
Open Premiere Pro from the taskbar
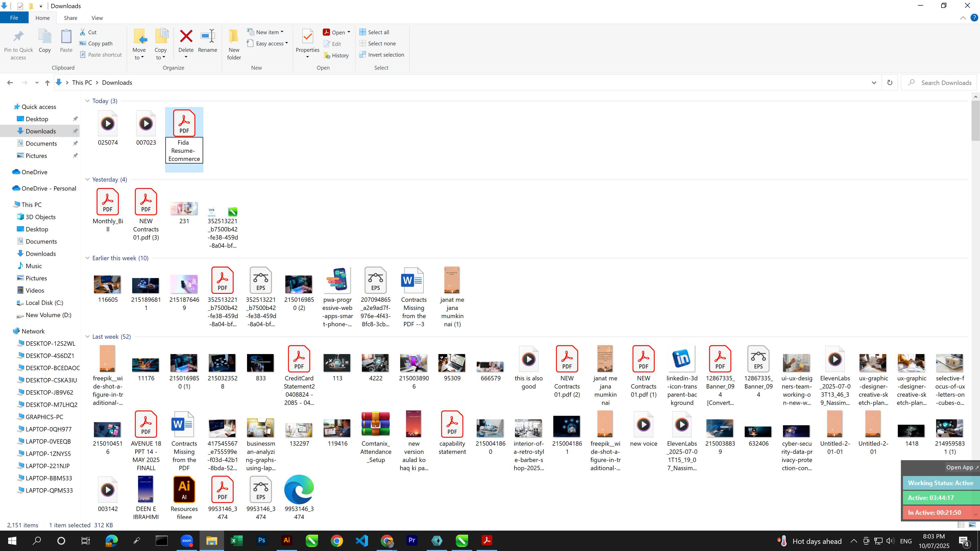point(412,540)
